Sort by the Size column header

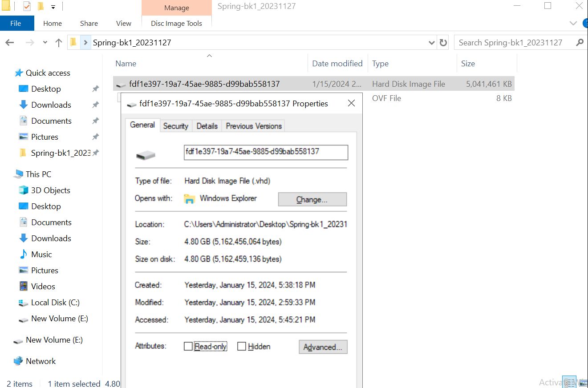[487, 64]
